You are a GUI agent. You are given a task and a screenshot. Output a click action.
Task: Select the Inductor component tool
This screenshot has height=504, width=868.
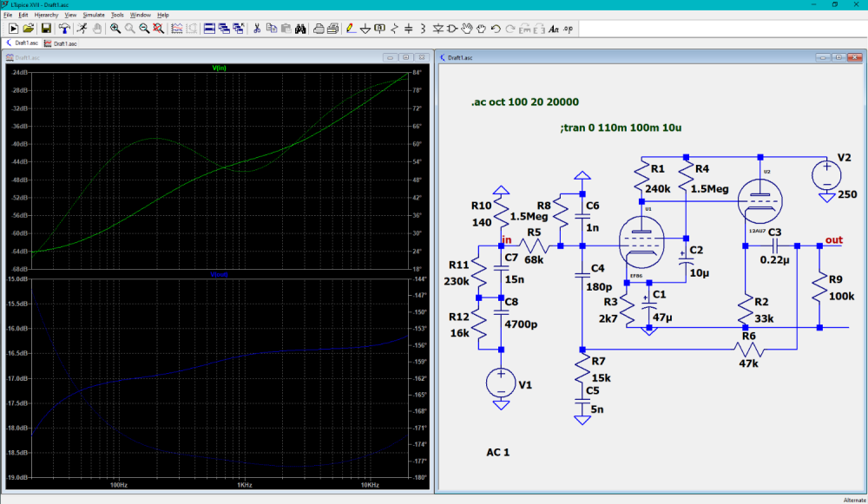pos(424,29)
